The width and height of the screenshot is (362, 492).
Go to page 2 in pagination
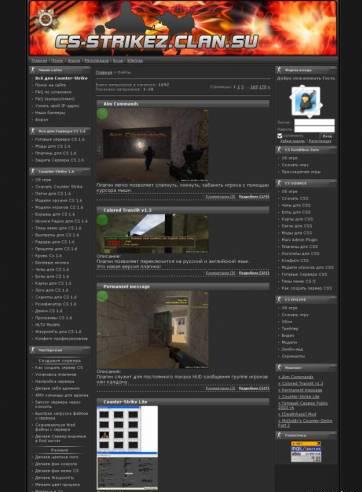[238, 87]
